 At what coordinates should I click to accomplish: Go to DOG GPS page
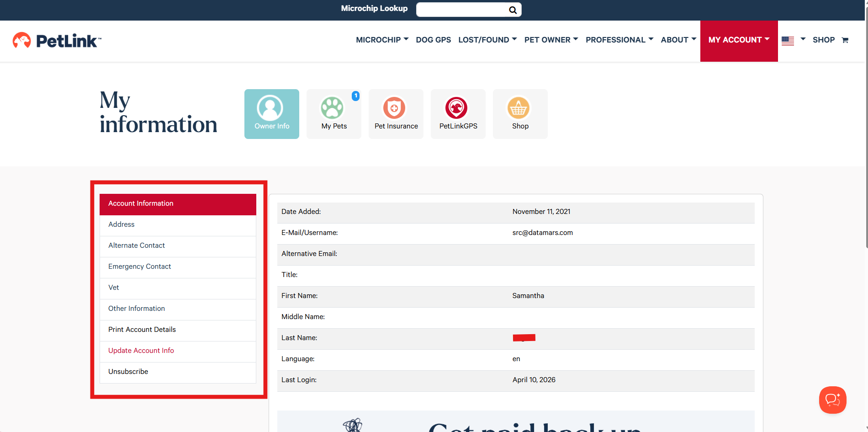click(x=433, y=40)
